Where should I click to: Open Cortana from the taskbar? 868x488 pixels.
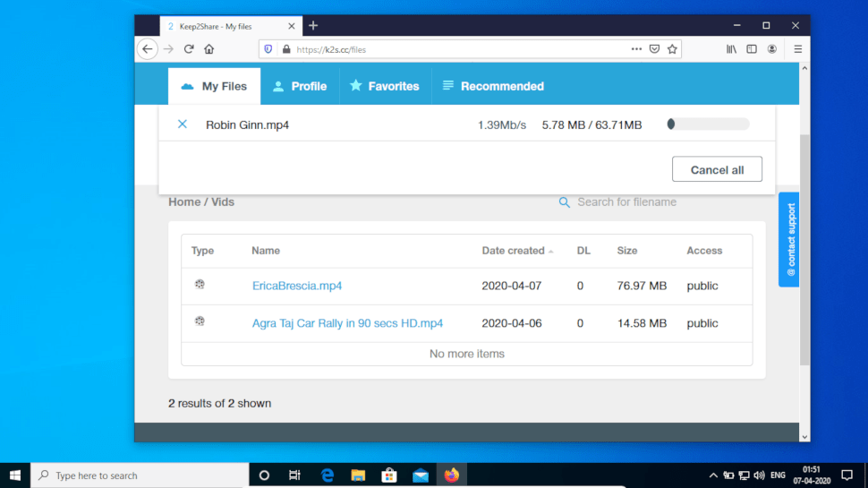point(264,475)
